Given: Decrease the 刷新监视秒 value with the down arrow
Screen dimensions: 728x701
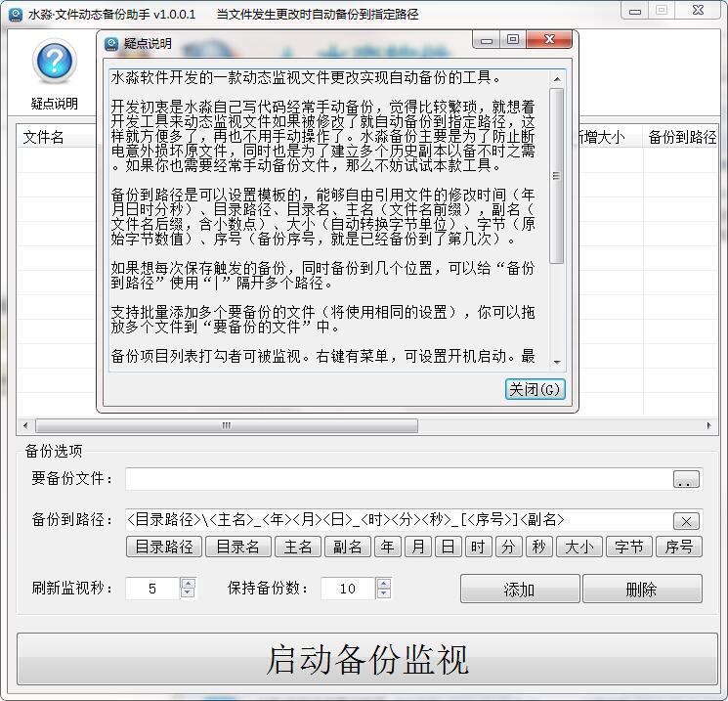Looking at the screenshot, I should [188, 593].
